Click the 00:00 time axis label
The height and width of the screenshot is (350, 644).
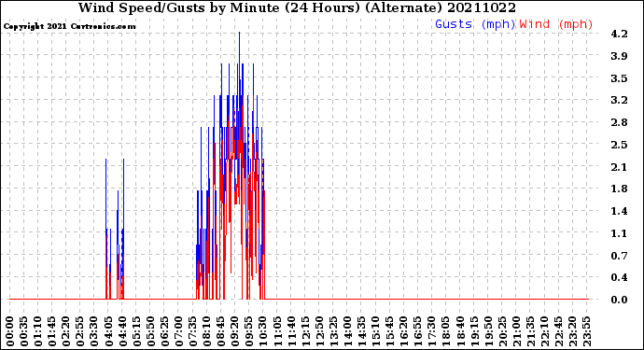coord(10,331)
